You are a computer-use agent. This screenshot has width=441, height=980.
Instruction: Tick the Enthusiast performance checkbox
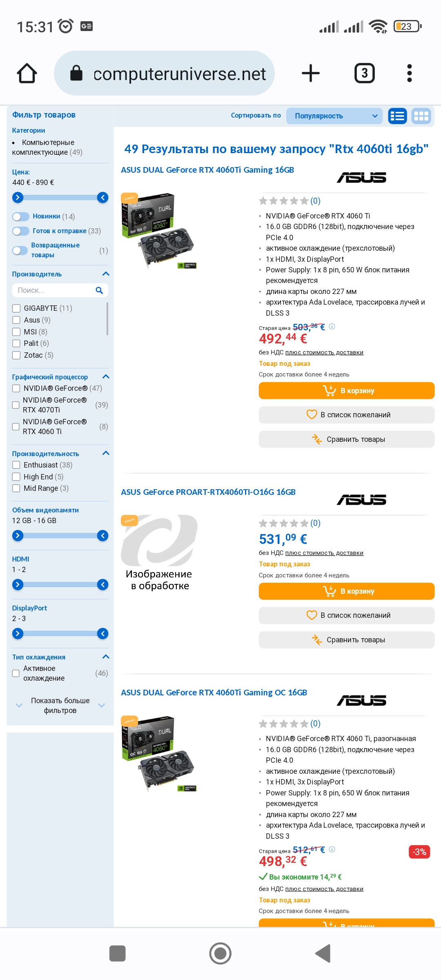[16, 465]
